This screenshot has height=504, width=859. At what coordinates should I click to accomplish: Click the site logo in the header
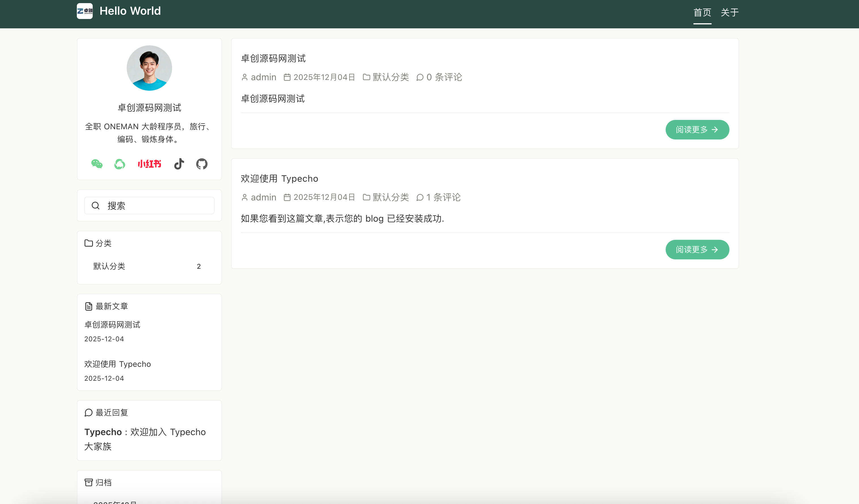point(84,11)
